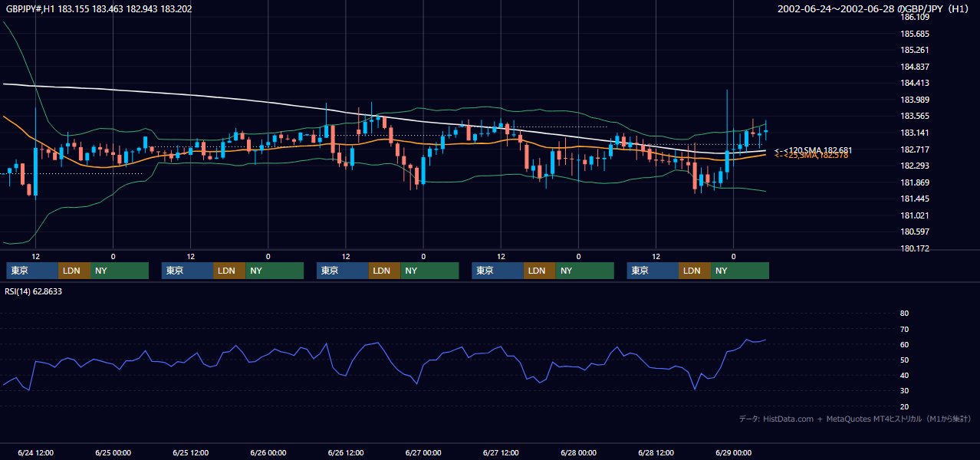Viewport: 980px width, 460px height.
Task: Click price axis label 183.565
Action: coord(915,116)
